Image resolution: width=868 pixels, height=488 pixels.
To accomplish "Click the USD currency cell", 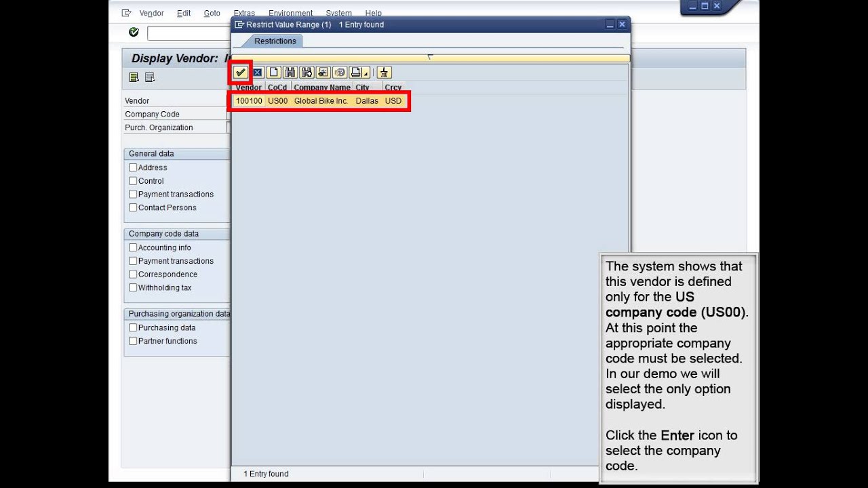I will coord(393,101).
